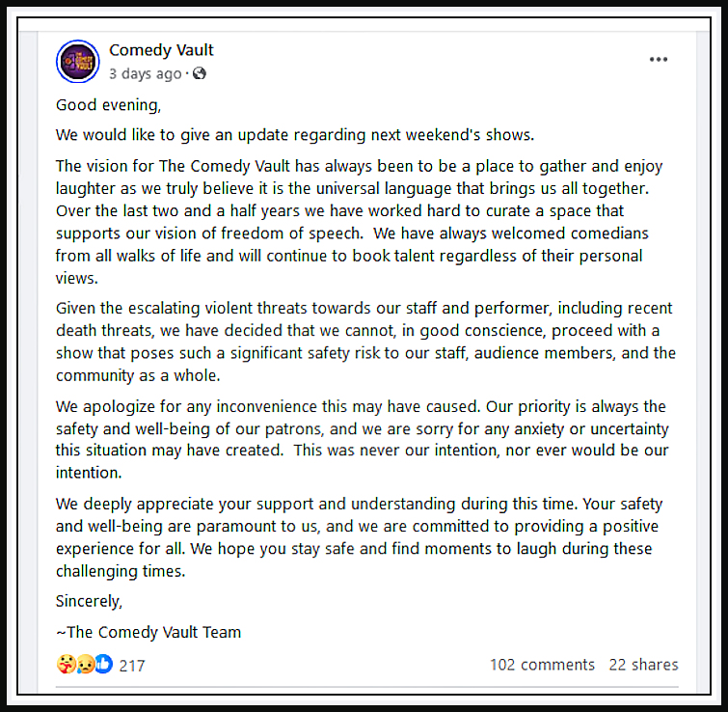Click the Comedy Vault page name
This screenshot has height=712, width=728.
[161, 50]
